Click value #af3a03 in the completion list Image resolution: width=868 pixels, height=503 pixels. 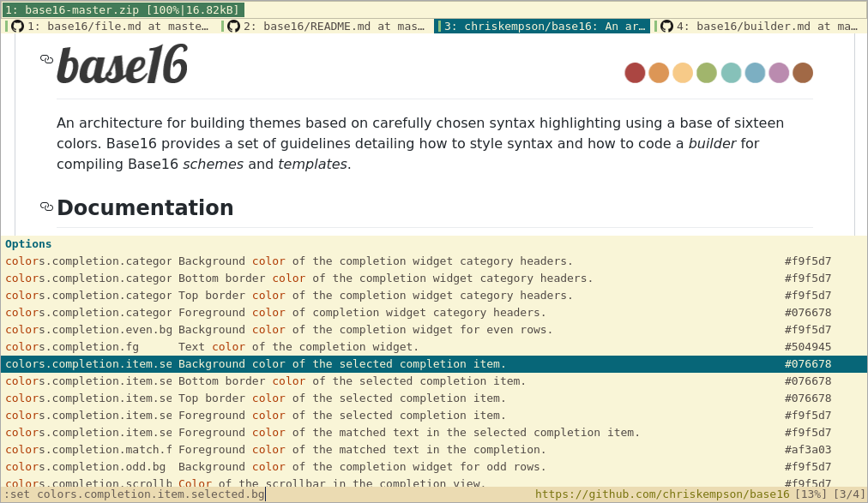click(808, 449)
